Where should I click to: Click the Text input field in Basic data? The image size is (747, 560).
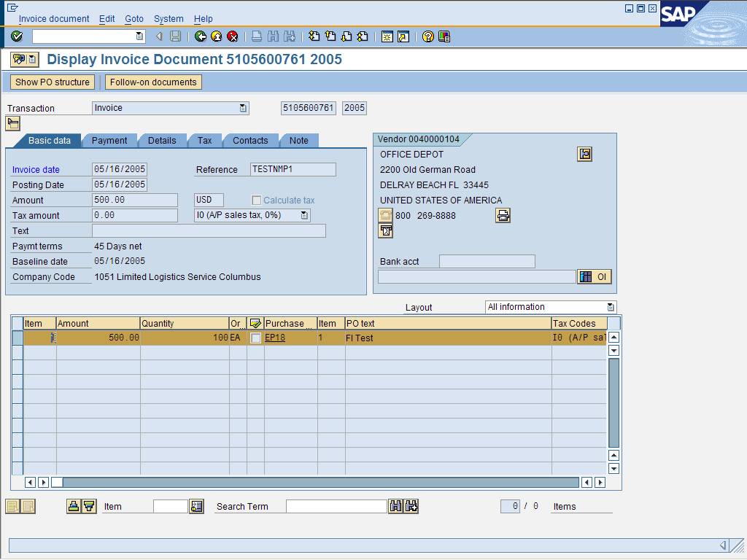[209, 231]
